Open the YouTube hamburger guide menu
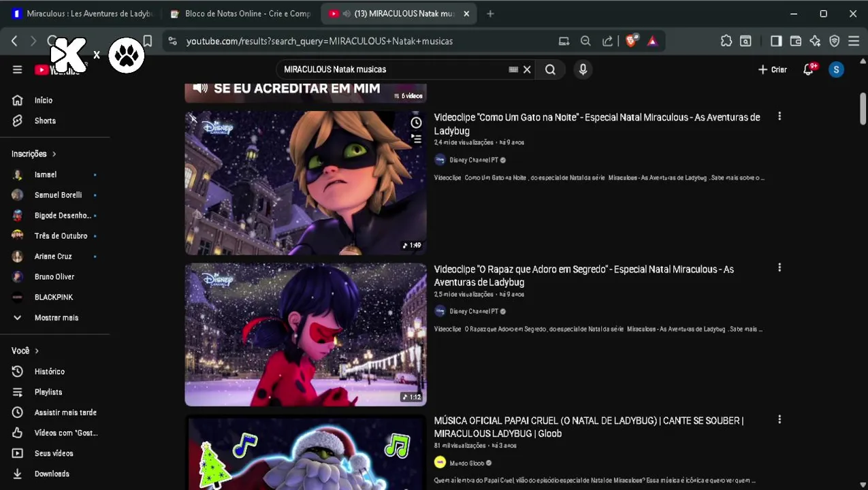This screenshot has height=490, width=868. pyautogui.click(x=18, y=69)
